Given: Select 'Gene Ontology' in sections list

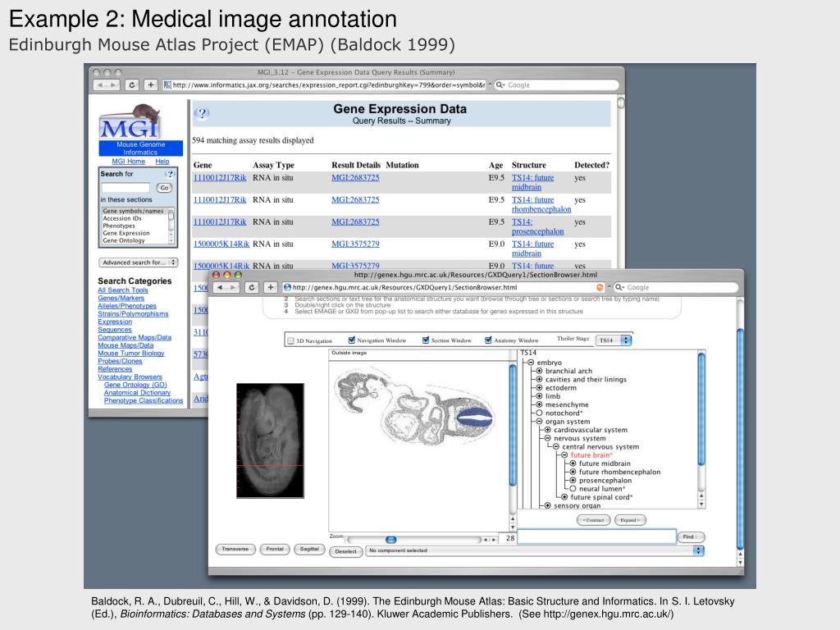Looking at the screenshot, I should pyautogui.click(x=134, y=240).
